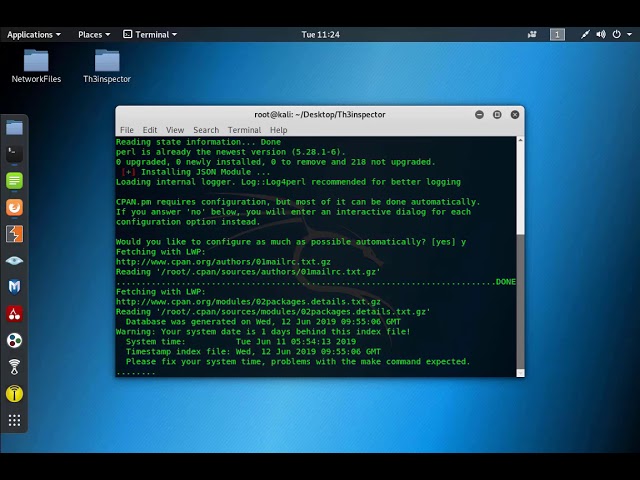This screenshot has width=640, height=480.
Task: Open the NetworkFiles desktop folder
Action: [x=36, y=66]
